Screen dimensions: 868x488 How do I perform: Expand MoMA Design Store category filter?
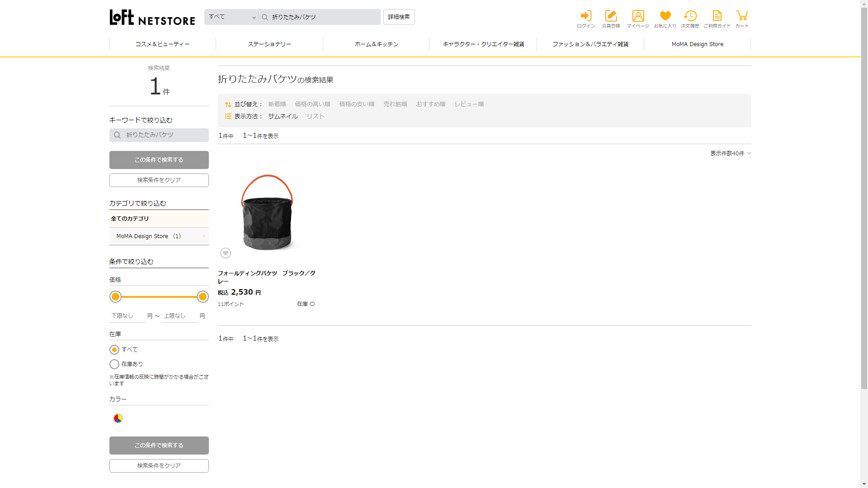[x=159, y=236]
